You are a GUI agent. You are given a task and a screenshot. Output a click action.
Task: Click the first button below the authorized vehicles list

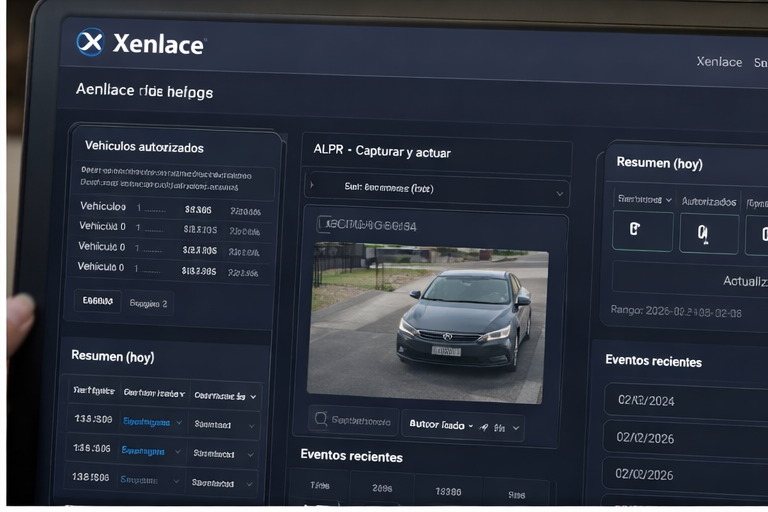click(x=97, y=301)
